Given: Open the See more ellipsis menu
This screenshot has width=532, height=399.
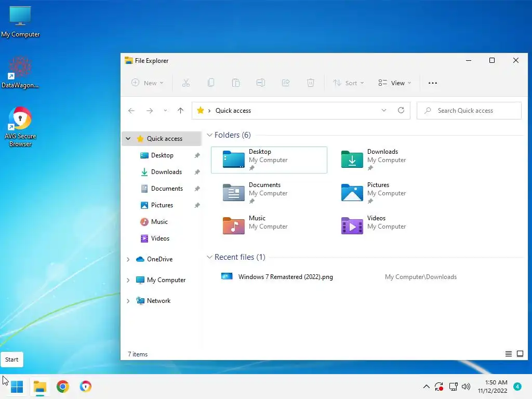Looking at the screenshot, I should coord(433,83).
